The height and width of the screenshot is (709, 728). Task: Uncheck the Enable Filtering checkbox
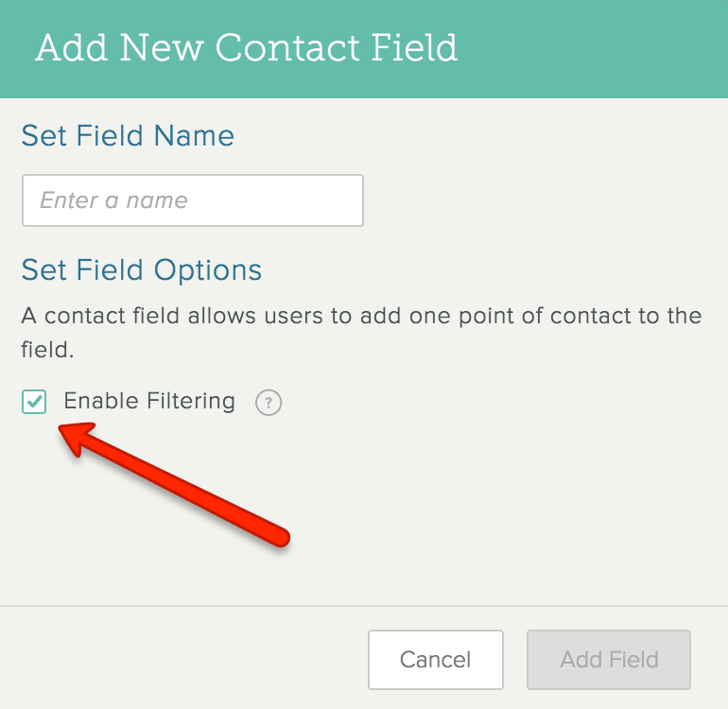[34, 402]
